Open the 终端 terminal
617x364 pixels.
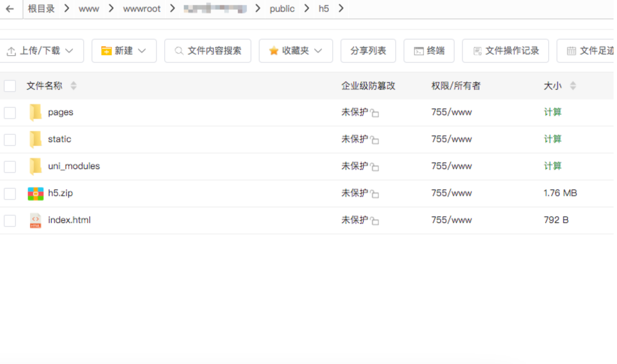point(429,51)
